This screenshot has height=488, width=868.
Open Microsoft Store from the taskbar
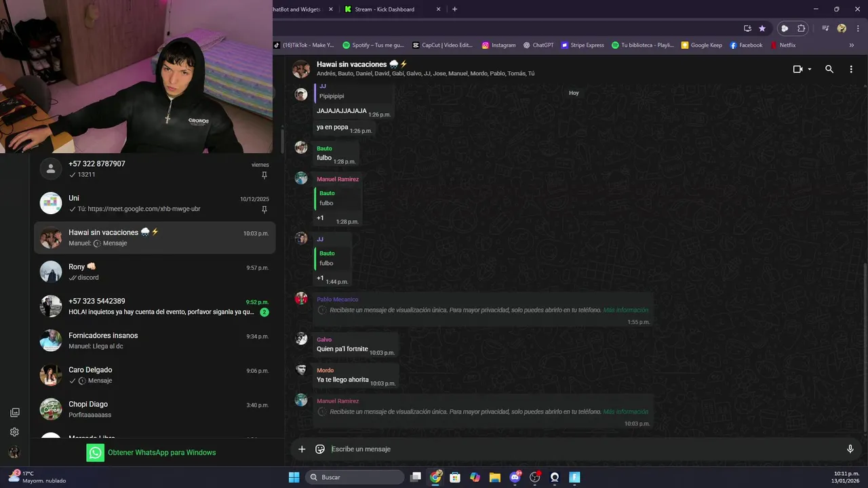coord(455,477)
